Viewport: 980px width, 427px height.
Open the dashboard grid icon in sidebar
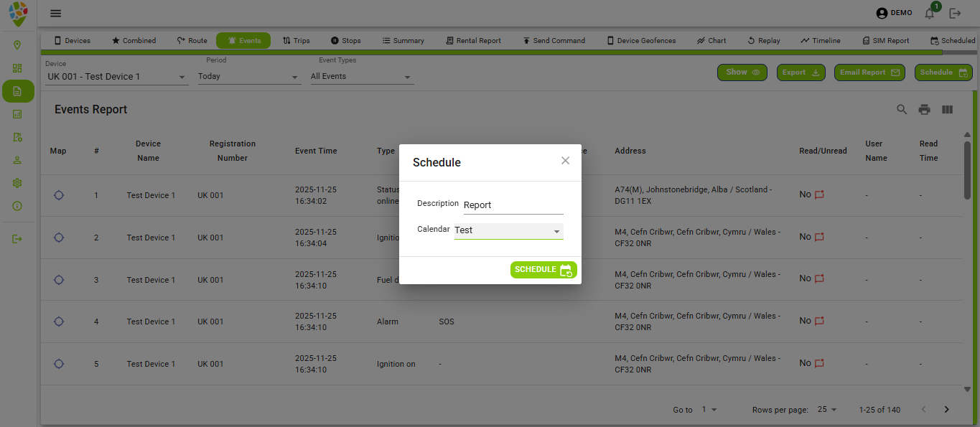point(18,67)
